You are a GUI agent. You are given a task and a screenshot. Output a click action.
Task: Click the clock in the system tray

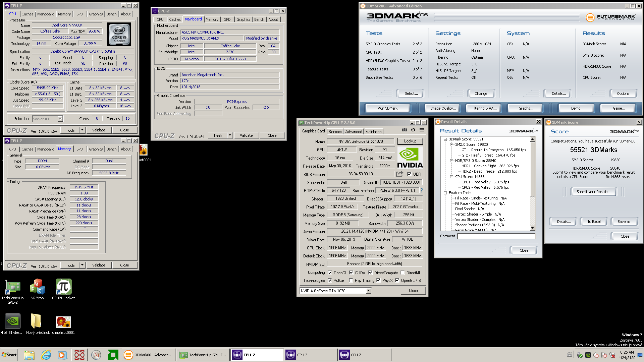pos(627,355)
